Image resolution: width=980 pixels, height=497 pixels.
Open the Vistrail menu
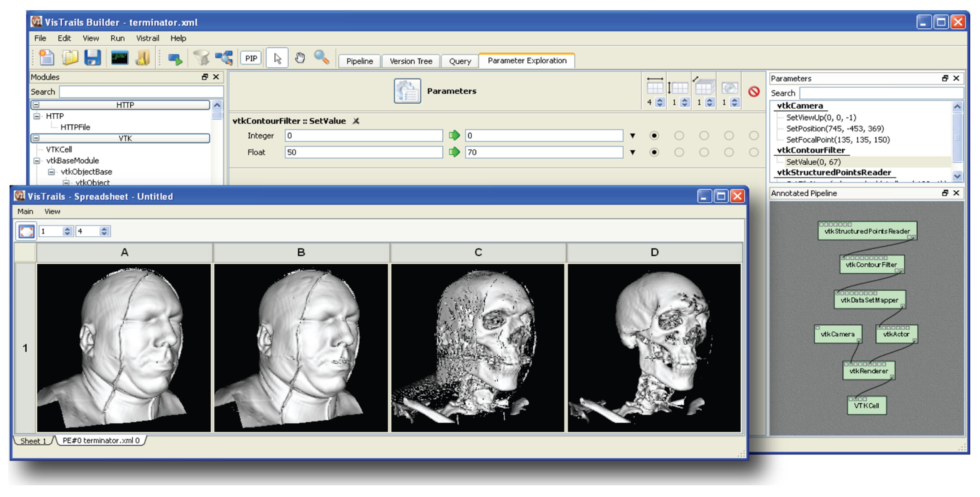click(148, 38)
